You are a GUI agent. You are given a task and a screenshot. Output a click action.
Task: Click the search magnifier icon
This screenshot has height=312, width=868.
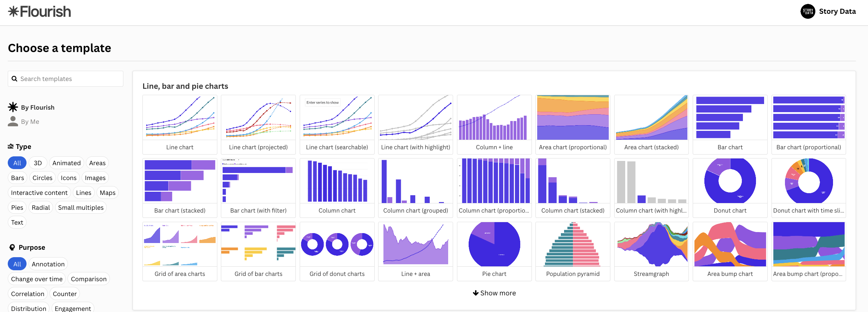[x=14, y=79]
